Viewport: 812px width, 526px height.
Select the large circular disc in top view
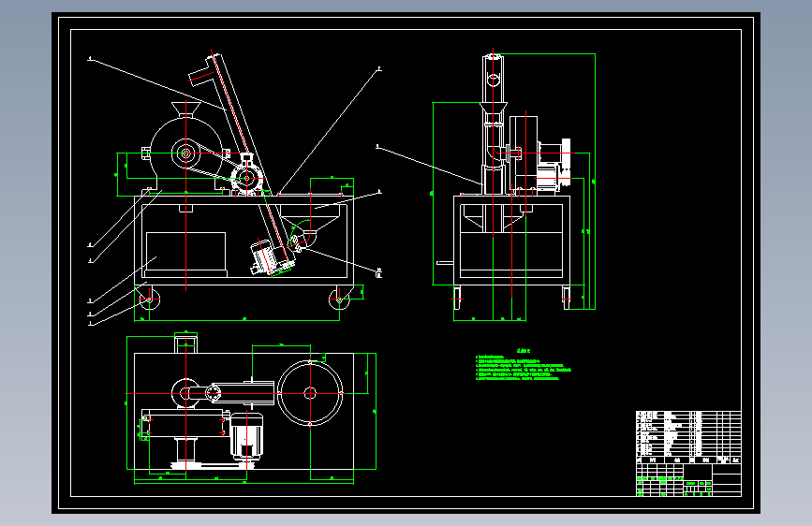[x=310, y=393]
